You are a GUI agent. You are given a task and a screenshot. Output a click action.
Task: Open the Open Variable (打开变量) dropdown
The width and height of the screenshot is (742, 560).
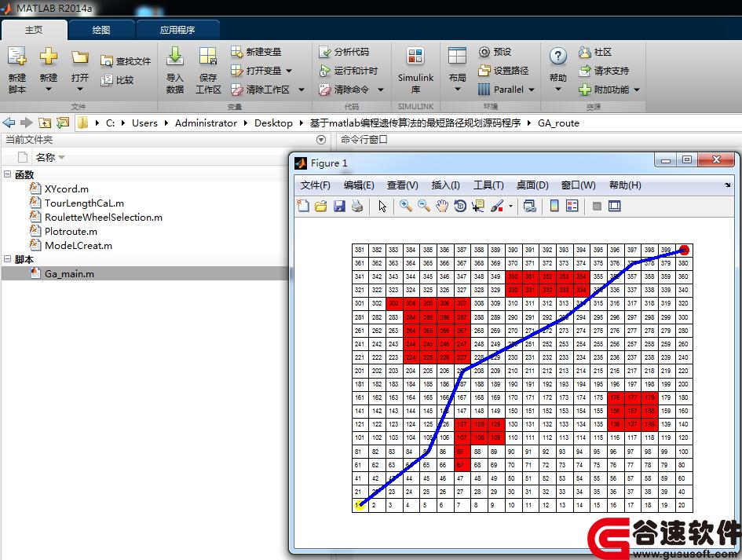tap(289, 71)
